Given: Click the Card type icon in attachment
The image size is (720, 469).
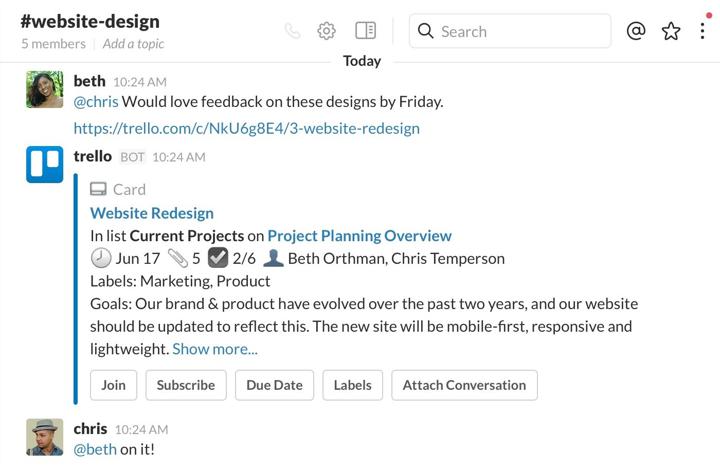Looking at the screenshot, I should point(98,189).
